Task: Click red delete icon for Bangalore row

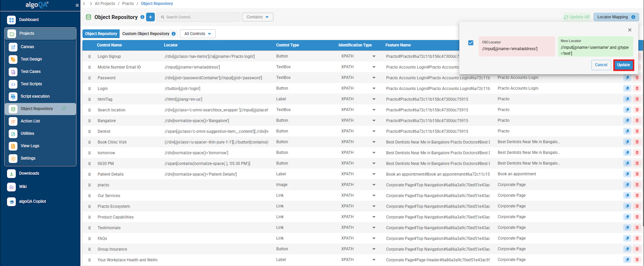Action: point(637,121)
